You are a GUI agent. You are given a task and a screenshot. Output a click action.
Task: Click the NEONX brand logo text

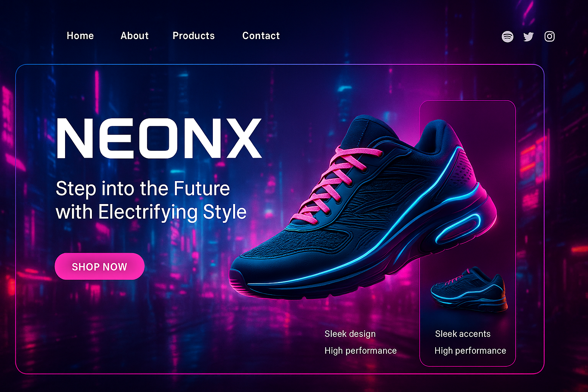159,138
